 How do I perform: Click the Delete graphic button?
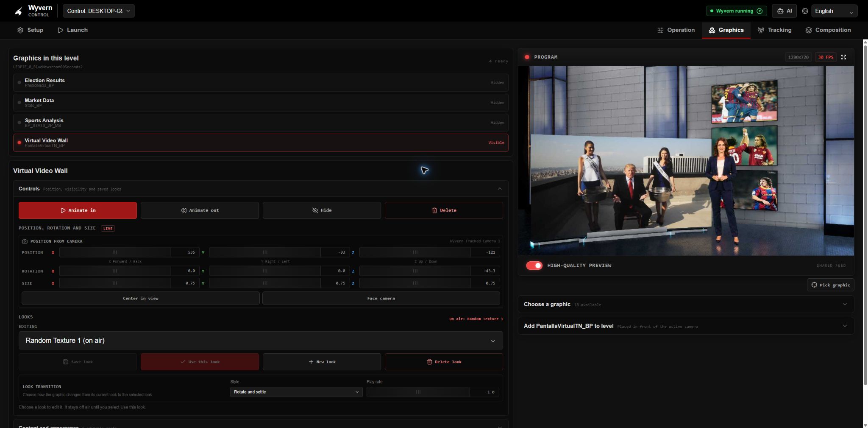444,210
